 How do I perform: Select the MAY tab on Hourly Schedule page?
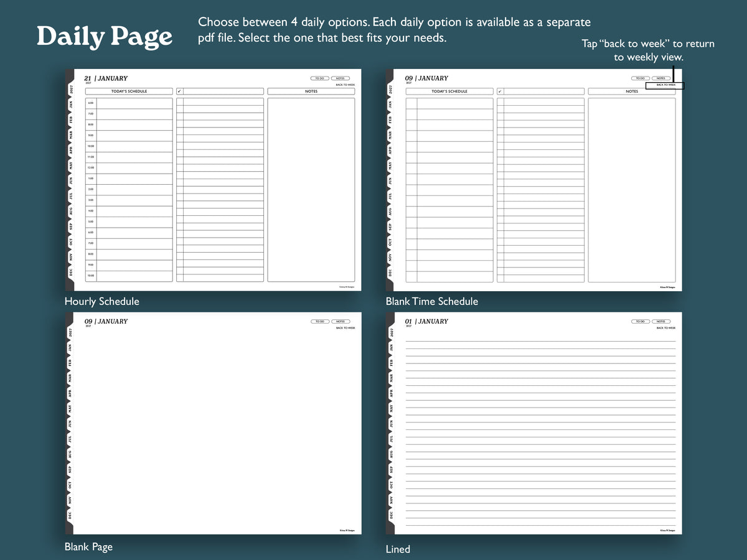[70, 166]
